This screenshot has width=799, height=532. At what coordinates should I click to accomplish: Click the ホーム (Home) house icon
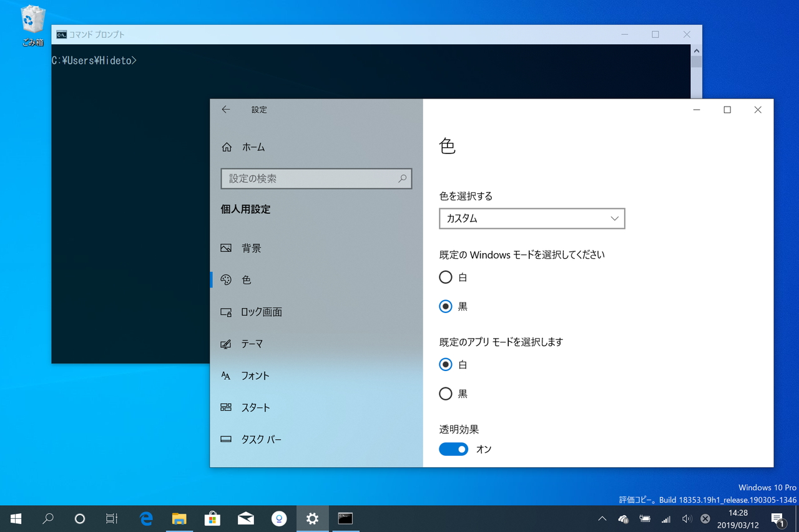pyautogui.click(x=226, y=147)
